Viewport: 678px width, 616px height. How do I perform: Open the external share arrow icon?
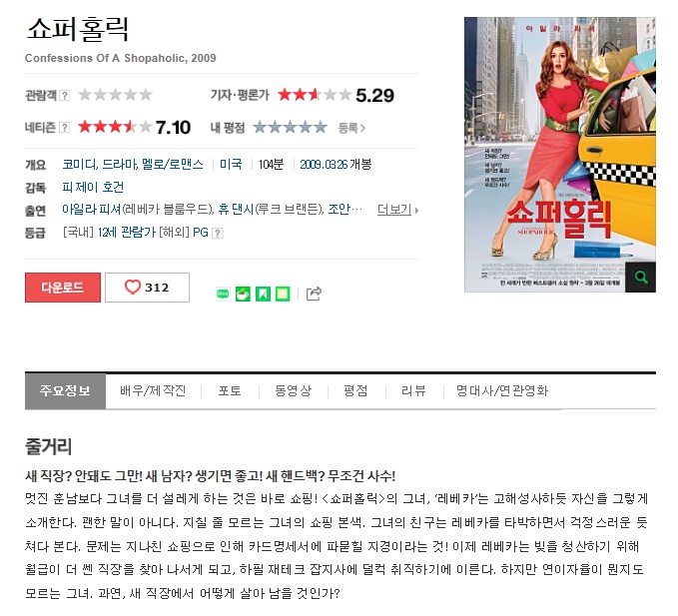pyautogui.click(x=314, y=294)
